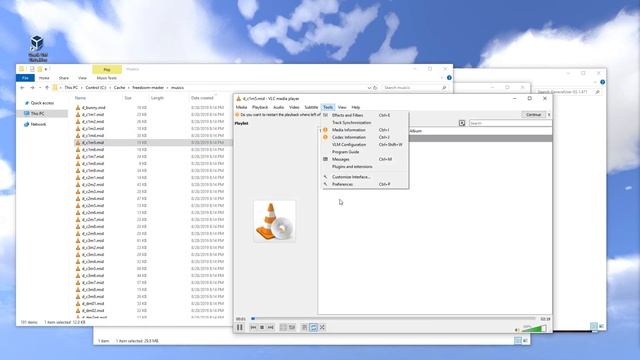The height and width of the screenshot is (360, 640).
Task: Click the Search musics field
Action: coord(414,88)
